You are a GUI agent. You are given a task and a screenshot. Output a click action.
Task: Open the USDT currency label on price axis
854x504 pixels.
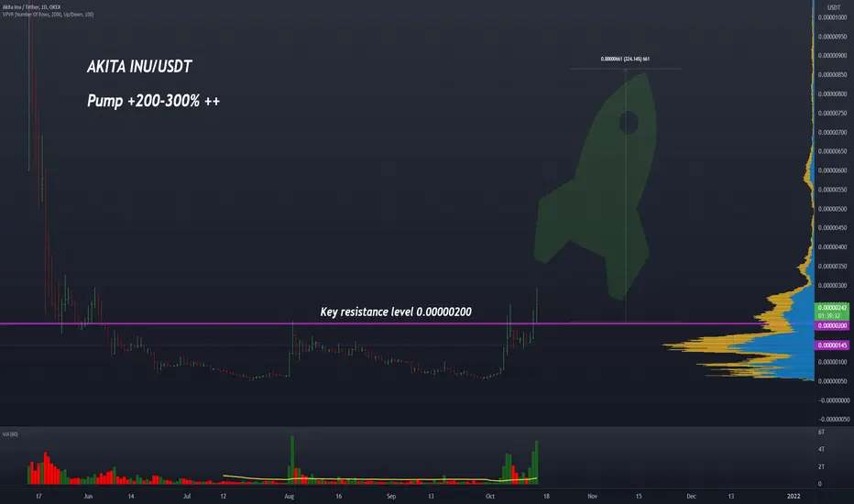pos(833,7)
